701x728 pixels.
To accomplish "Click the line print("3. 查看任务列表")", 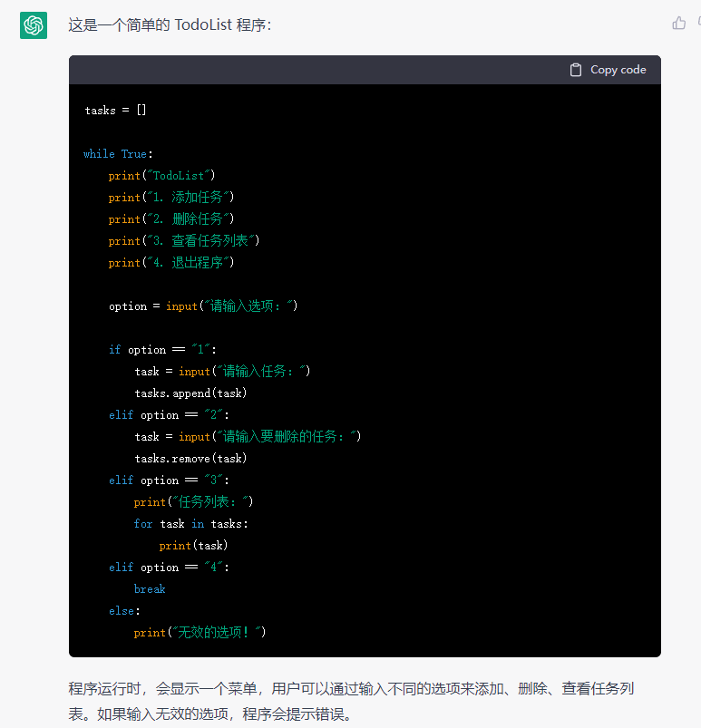I will 184,241.
